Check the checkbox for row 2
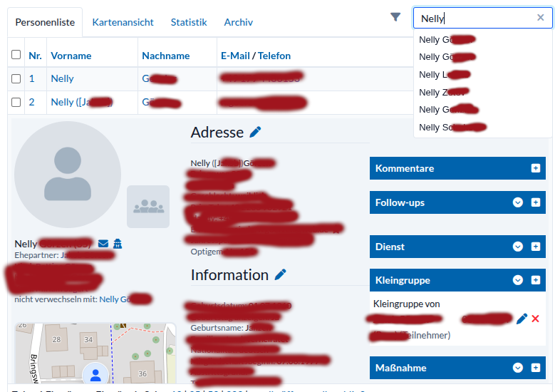The width and height of the screenshot is (560, 392). click(16, 102)
